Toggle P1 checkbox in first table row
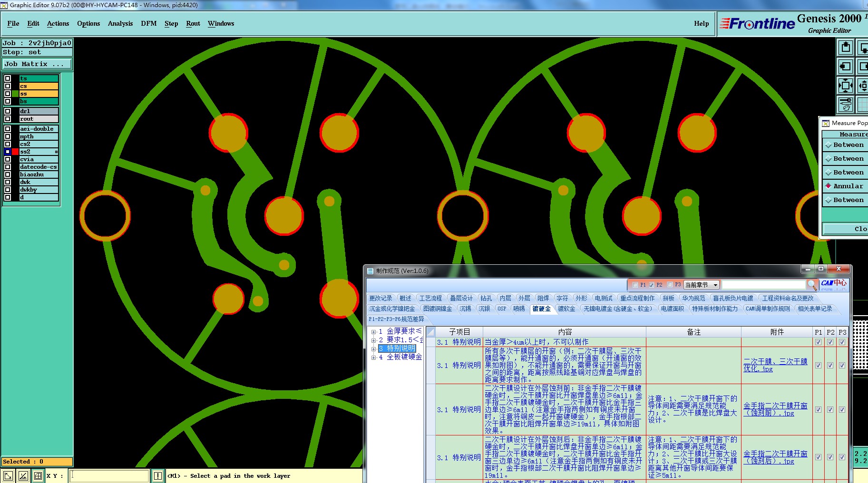This screenshot has width=868, height=483. coord(818,342)
